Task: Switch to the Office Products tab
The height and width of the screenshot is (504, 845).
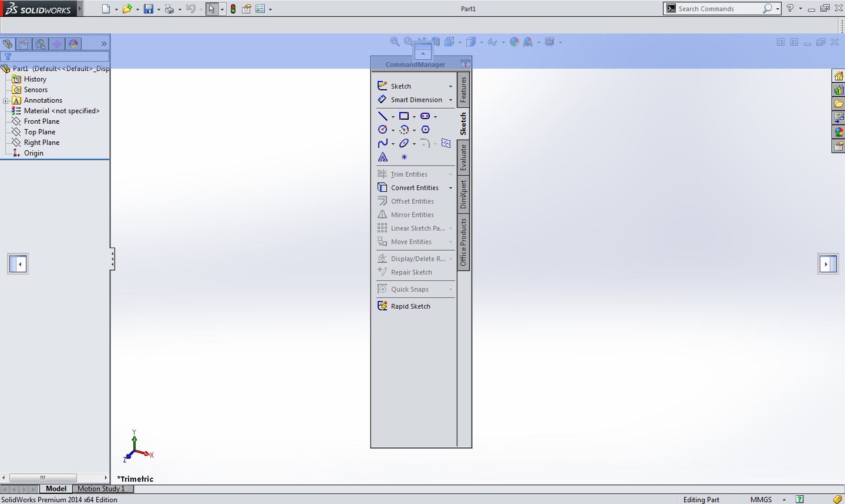Action: point(463,242)
